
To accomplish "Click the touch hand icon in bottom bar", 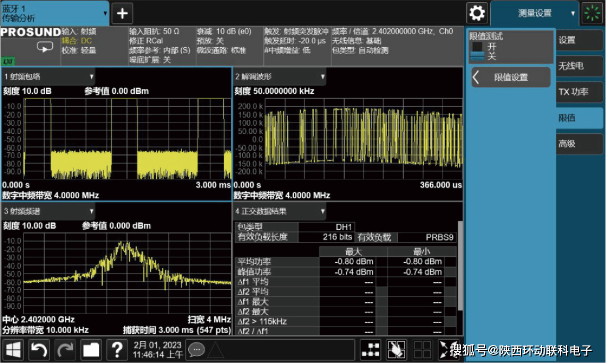I will pyautogui.click(x=396, y=350).
